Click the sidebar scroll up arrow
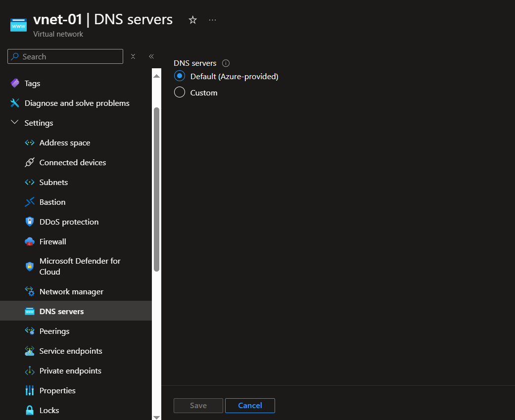515x420 pixels. [157, 76]
